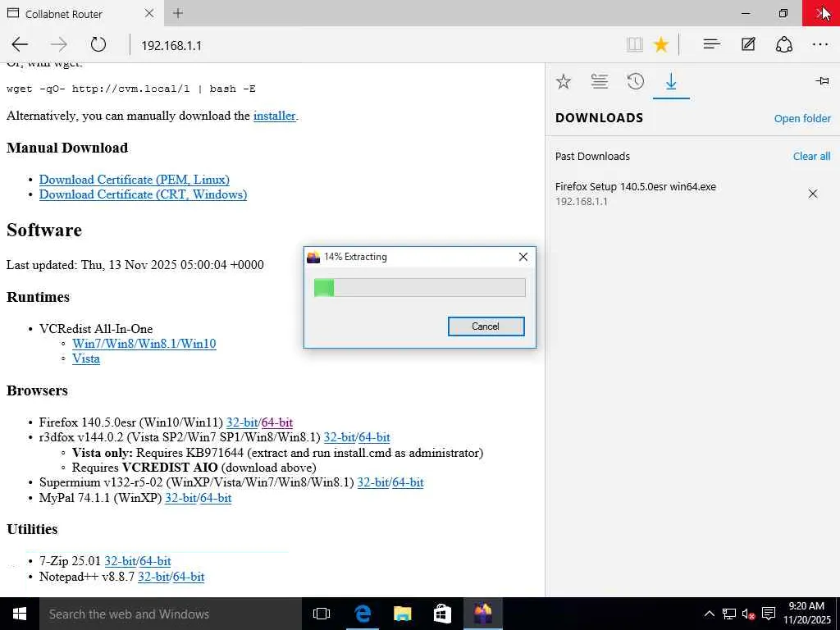Download Supermium 64-bit
Viewport: 840px width, 630px height.
pos(409,482)
